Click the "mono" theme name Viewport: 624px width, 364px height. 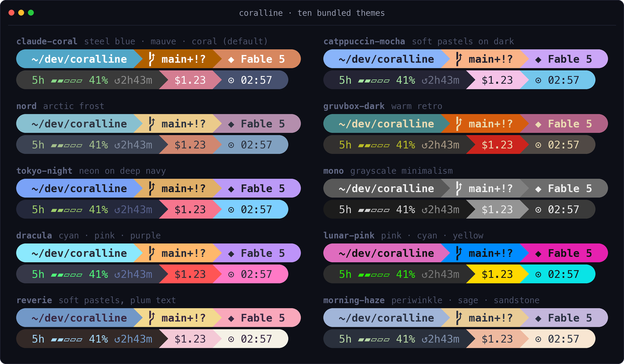tap(333, 171)
